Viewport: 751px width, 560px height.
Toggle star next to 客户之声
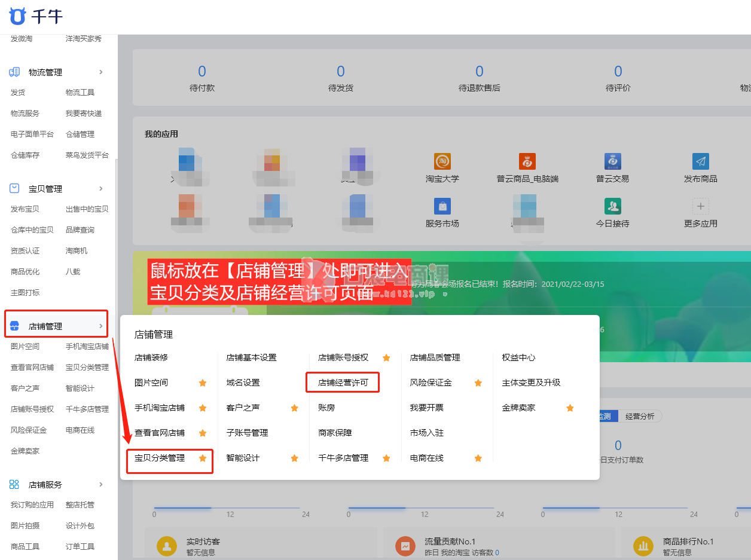tap(294, 408)
